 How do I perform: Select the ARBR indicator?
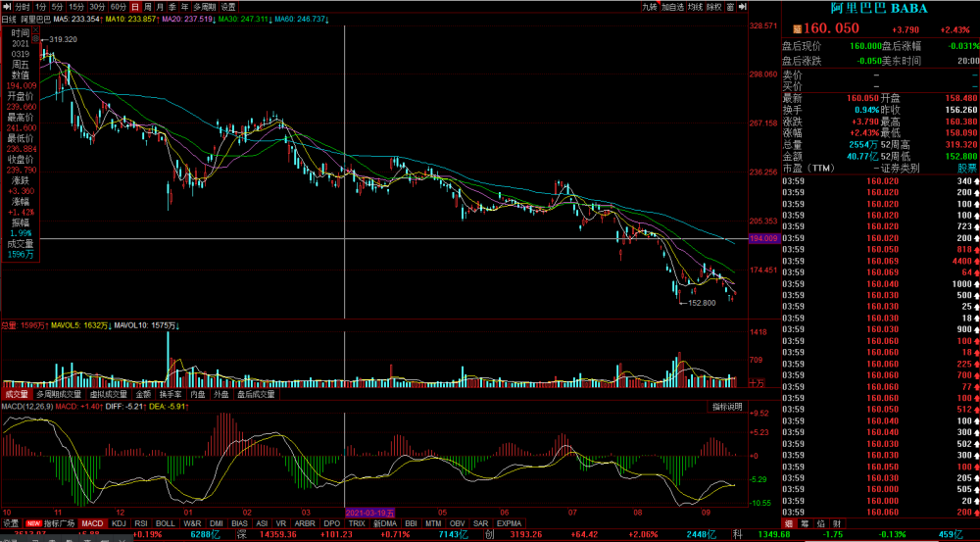click(x=305, y=523)
